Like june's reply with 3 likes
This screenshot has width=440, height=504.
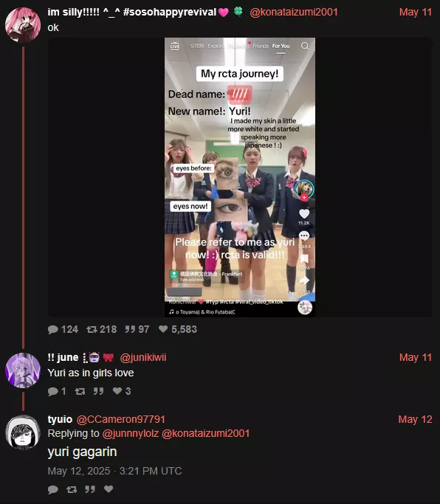click(117, 391)
